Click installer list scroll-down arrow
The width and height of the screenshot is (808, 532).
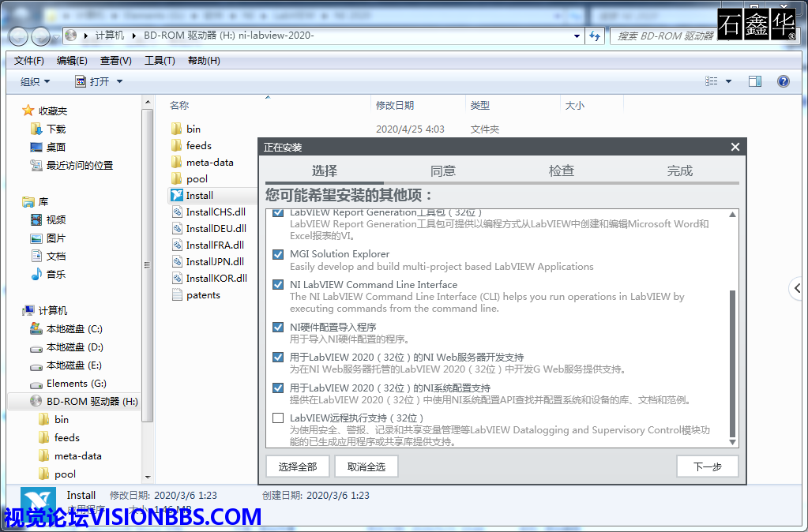732,442
